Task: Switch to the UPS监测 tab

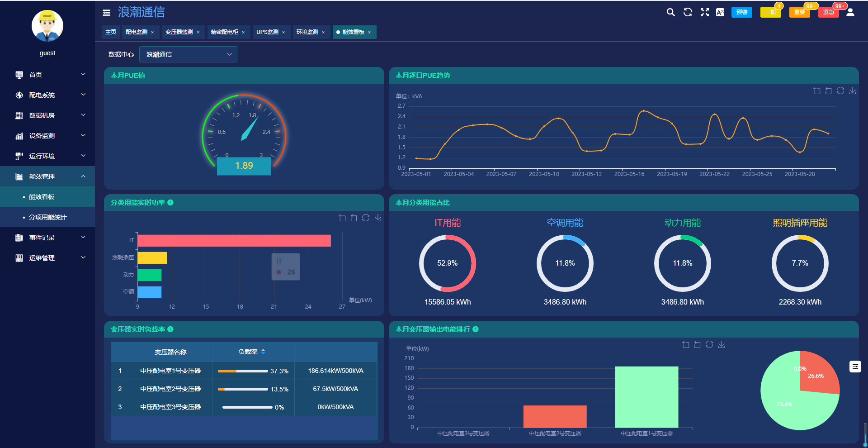Action: point(267,32)
